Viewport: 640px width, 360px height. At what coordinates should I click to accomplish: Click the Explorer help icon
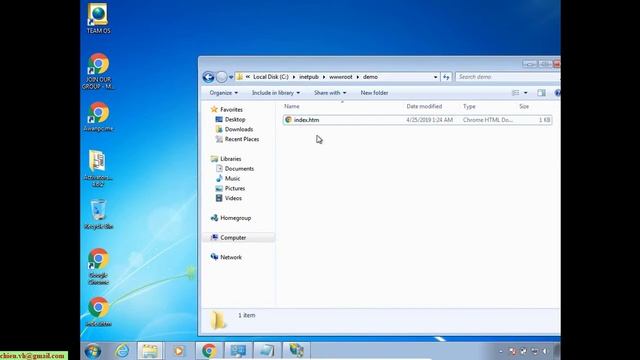557,93
